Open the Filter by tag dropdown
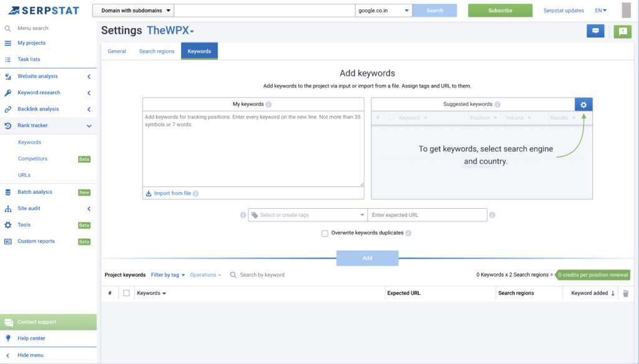This screenshot has width=639, height=364. coord(168,275)
